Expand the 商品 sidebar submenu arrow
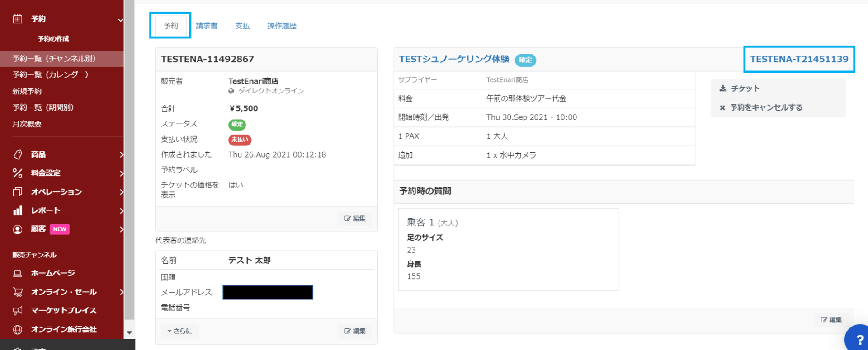The height and width of the screenshot is (350, 868). point(121,155)
